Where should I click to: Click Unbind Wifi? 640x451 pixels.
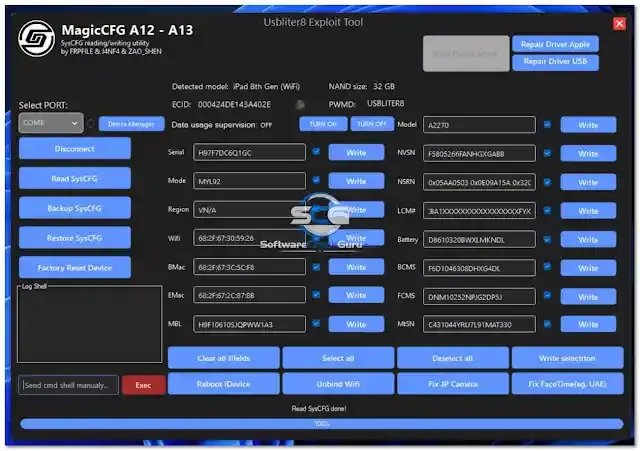338,384
